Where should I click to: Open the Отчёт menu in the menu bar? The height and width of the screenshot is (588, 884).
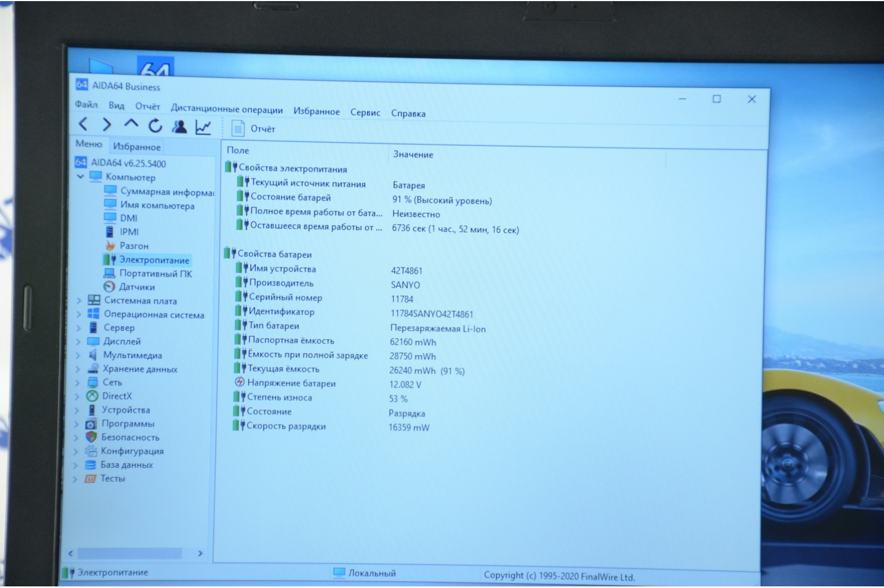(148, 107)
